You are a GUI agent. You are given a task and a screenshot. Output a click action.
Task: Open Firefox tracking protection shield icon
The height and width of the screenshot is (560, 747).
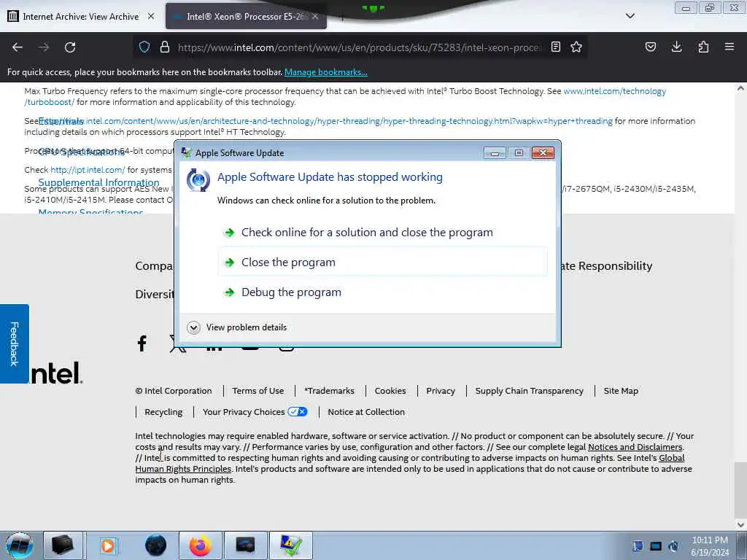coord(144,47)
